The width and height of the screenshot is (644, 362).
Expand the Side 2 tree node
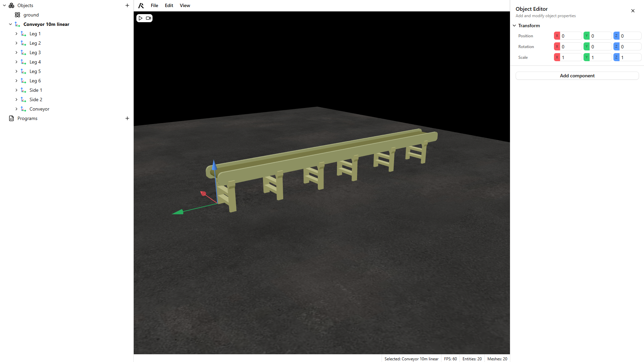[16, 99]
